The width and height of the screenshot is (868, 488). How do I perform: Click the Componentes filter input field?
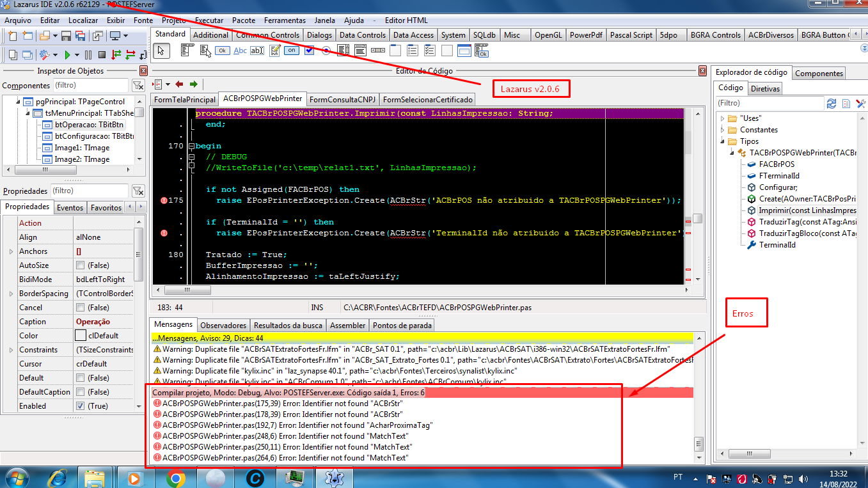[90, 85]
